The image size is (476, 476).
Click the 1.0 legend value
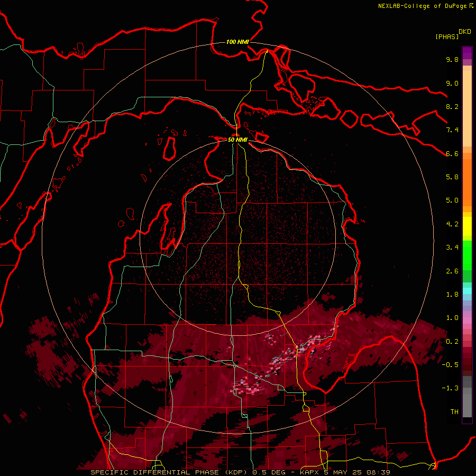point(452,318)
